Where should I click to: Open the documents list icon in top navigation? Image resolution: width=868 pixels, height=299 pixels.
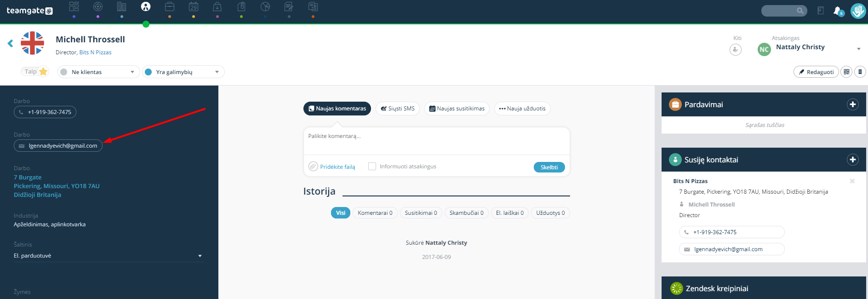tap(313, 6)
